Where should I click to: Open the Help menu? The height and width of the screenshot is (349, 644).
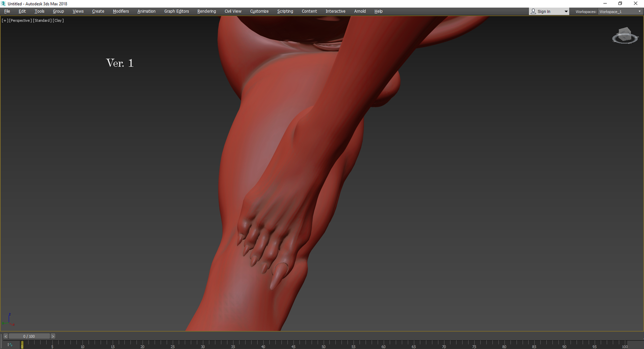point(378,11)
